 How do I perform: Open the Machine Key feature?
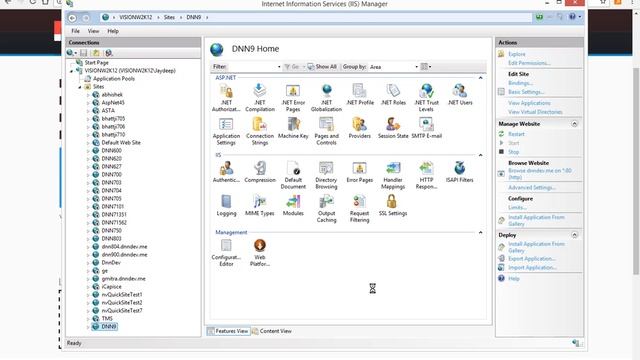coord(293,128)
